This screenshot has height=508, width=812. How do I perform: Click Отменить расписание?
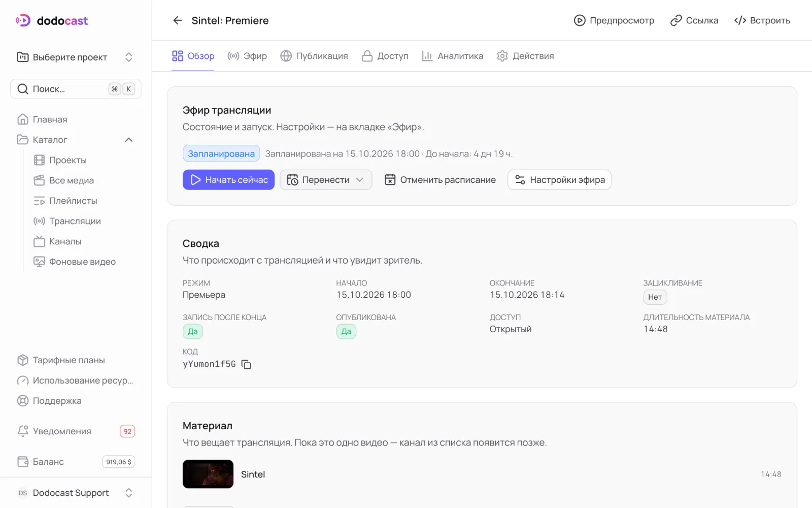[440, 180]
